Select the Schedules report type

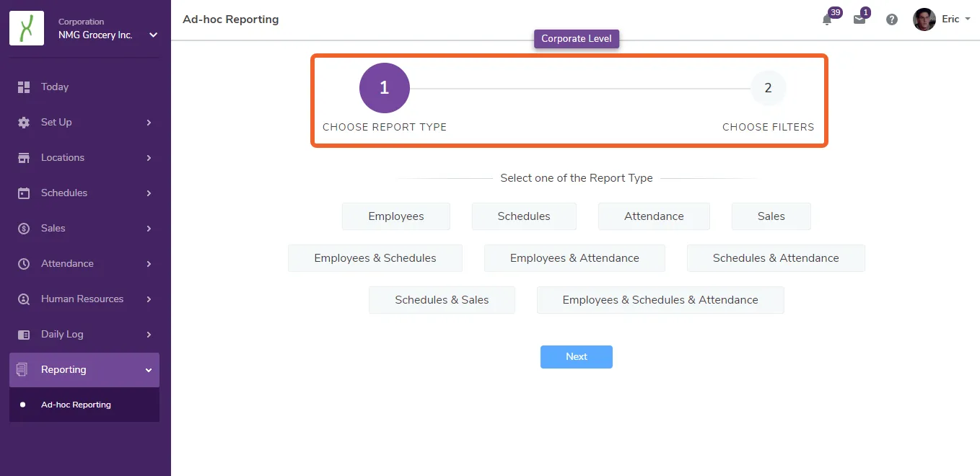(x=524, y=216)
